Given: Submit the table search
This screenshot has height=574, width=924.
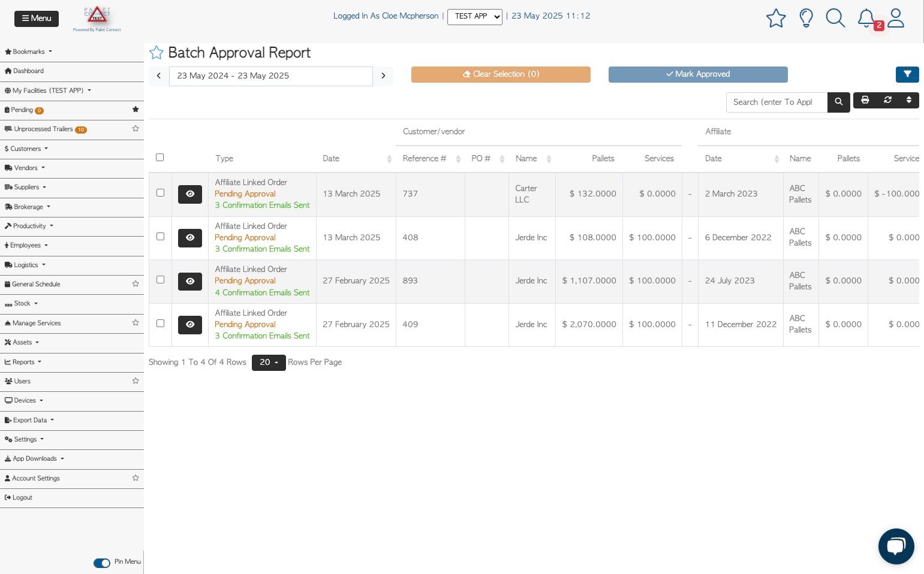Looking at the screenshot, I should [839, 102].
